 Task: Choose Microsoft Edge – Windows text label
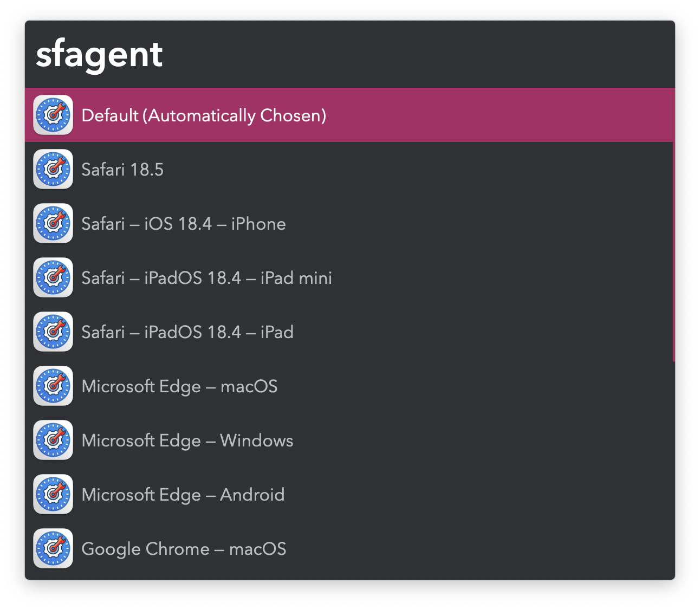pos(187,440)
